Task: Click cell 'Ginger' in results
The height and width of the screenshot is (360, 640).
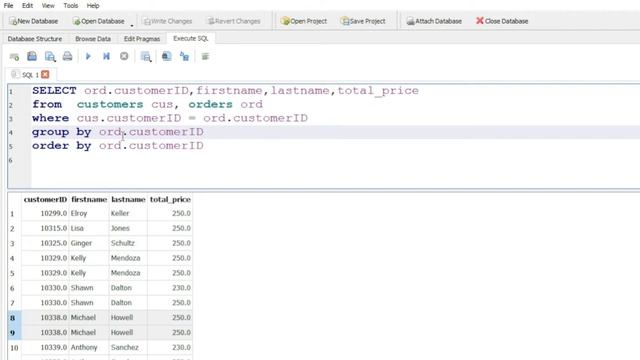Action: pyautogui.click(x=89, y=243)
